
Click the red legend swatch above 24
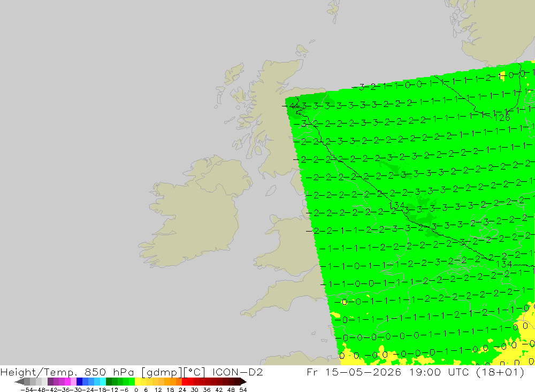click(185, 381)
